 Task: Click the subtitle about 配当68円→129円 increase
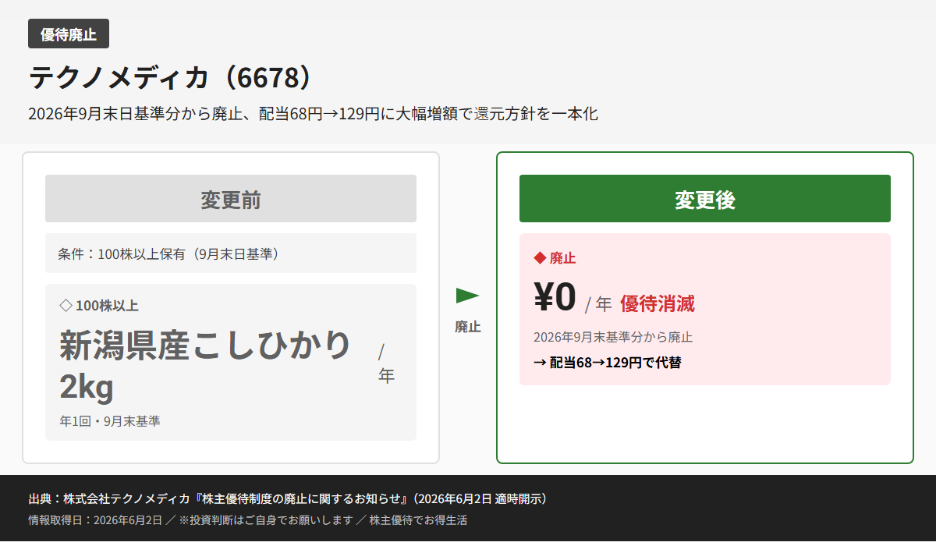pyautogui.click(x=313, y=114)
